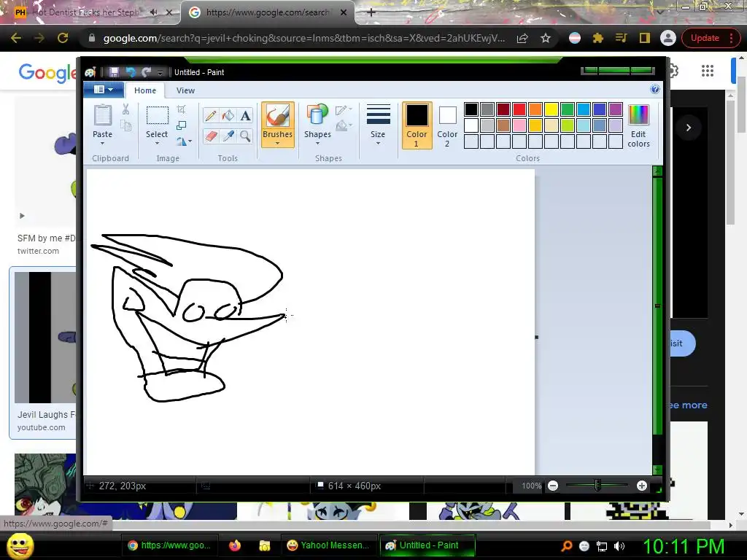Click the Google apps grid icon
747x560 pixels.
708,71
